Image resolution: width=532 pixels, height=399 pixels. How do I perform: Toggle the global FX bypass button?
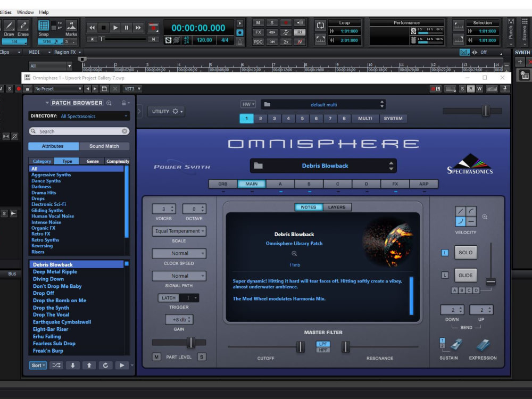[x=258, y=32]
